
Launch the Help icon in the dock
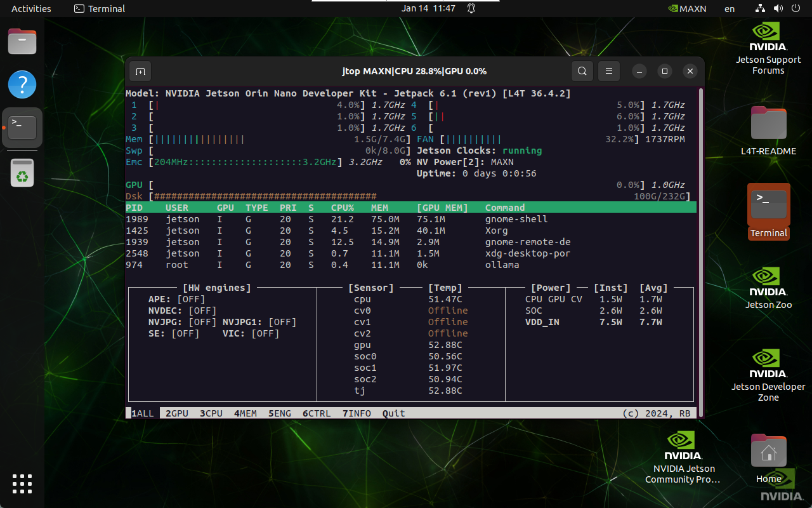(x=22, y=84)
